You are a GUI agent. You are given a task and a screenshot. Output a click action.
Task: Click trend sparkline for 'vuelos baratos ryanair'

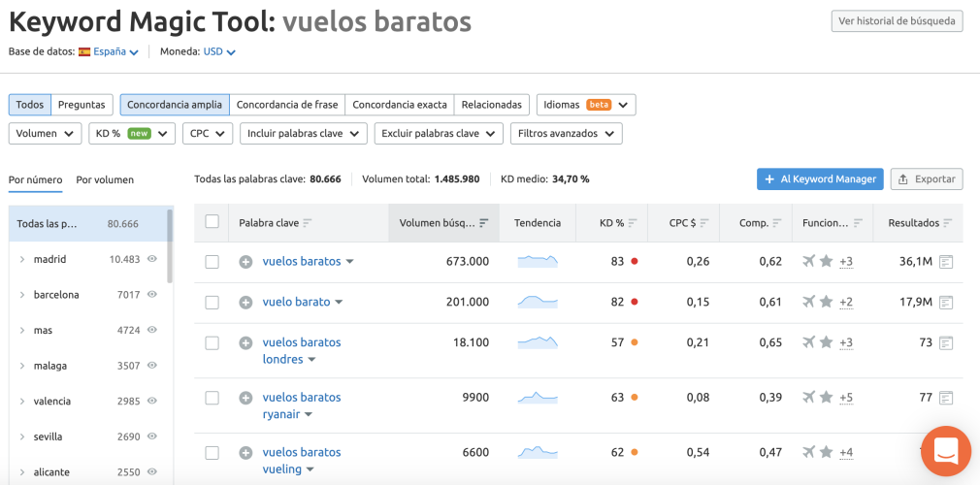coord(538,398)
